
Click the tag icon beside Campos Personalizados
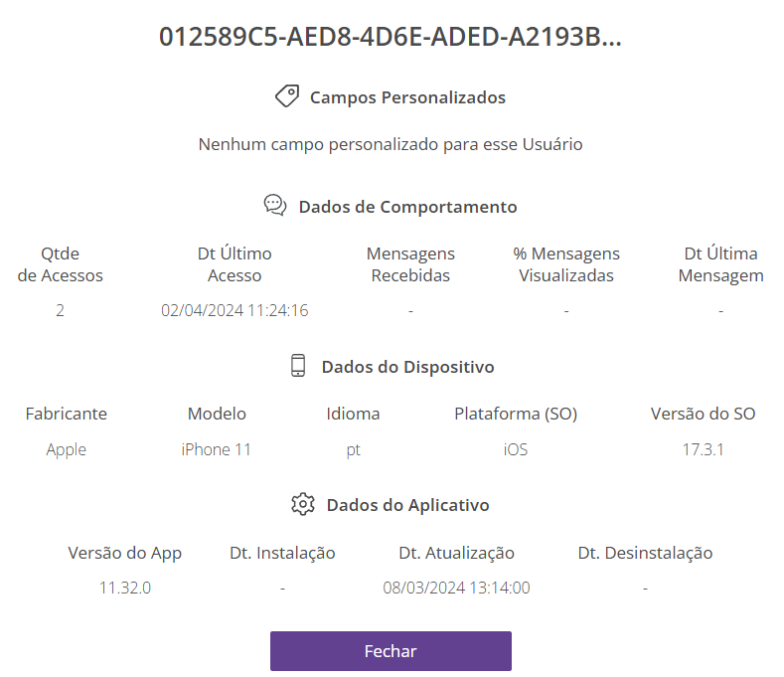tap(287, 96)
